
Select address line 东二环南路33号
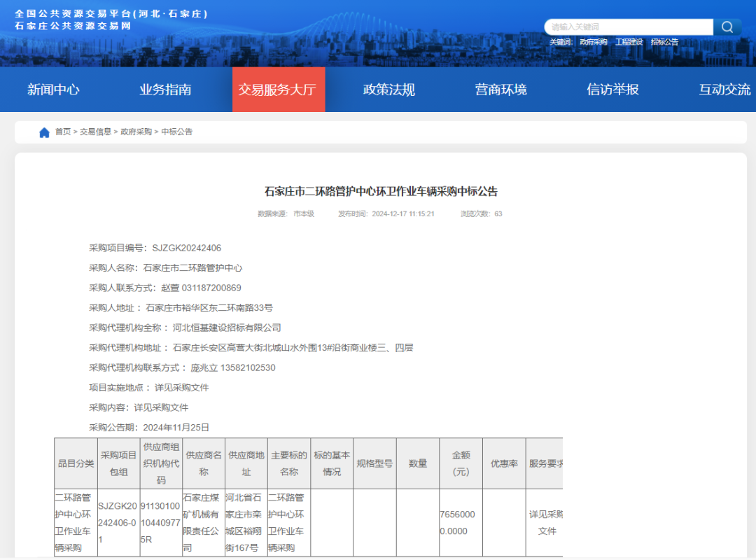click(181, 308)
